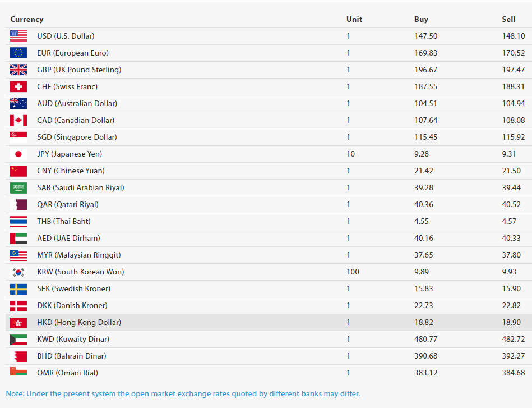Image resolution: width=532 pixels, height=408 pixels.
Task: Click the EUR sell rate 170.52
Action: (514, 53)
